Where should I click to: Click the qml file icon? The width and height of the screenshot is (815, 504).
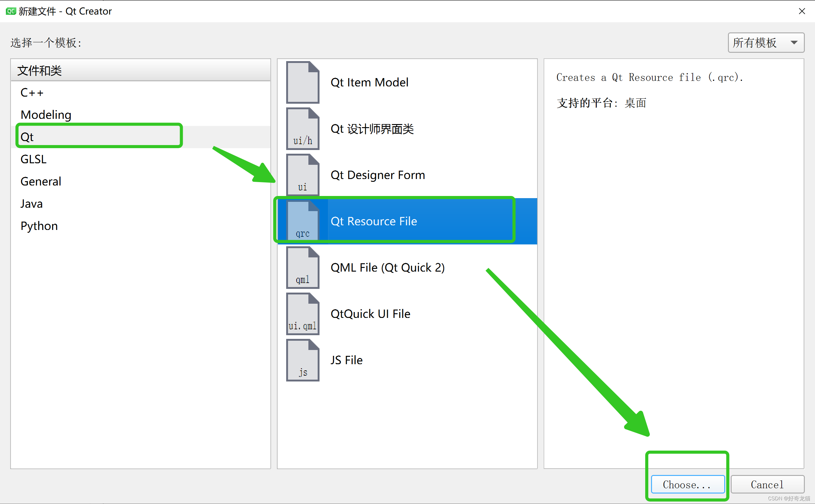tap(302, 267)
